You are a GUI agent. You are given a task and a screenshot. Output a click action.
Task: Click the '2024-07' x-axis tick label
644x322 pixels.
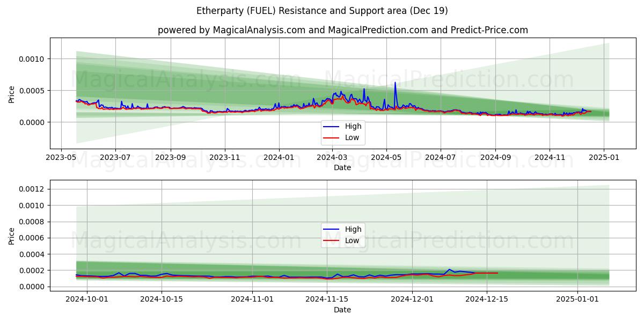click(x=441, y=158)
